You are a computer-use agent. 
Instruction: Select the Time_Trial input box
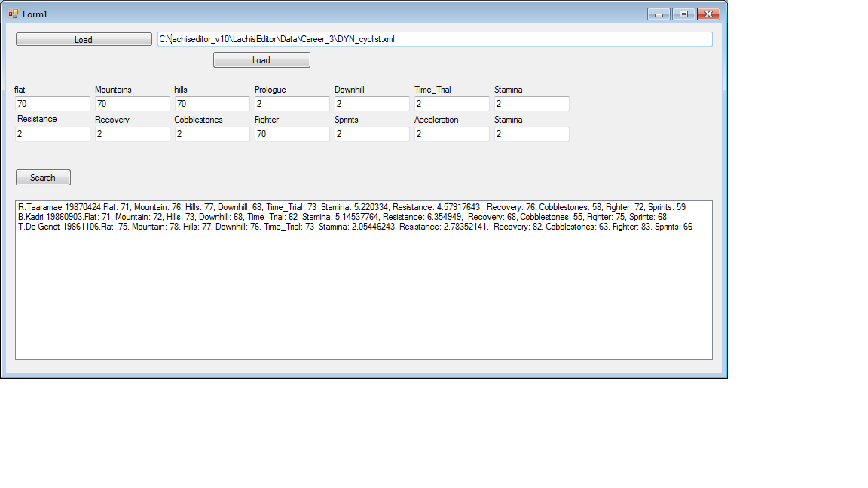coord(451,104)
